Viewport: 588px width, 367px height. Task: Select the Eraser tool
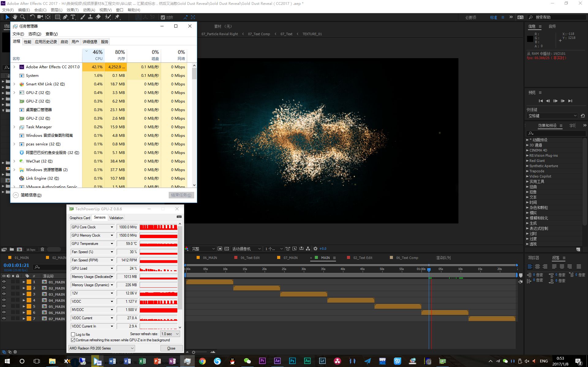click(x=98, y=17)
